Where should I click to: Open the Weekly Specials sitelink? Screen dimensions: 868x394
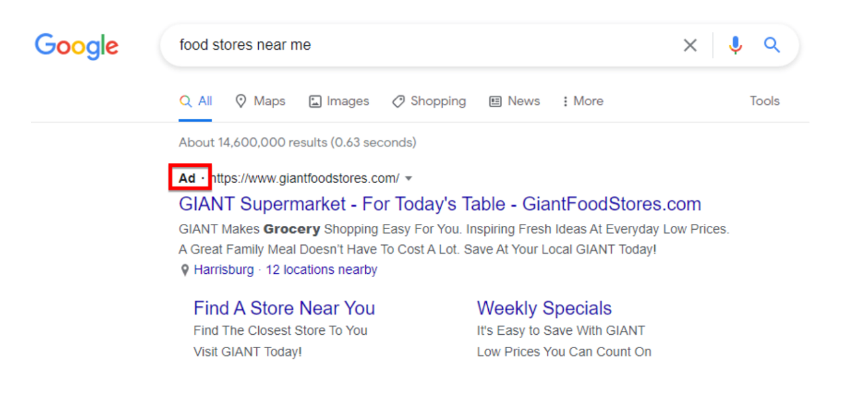click(x=544, y=307)
